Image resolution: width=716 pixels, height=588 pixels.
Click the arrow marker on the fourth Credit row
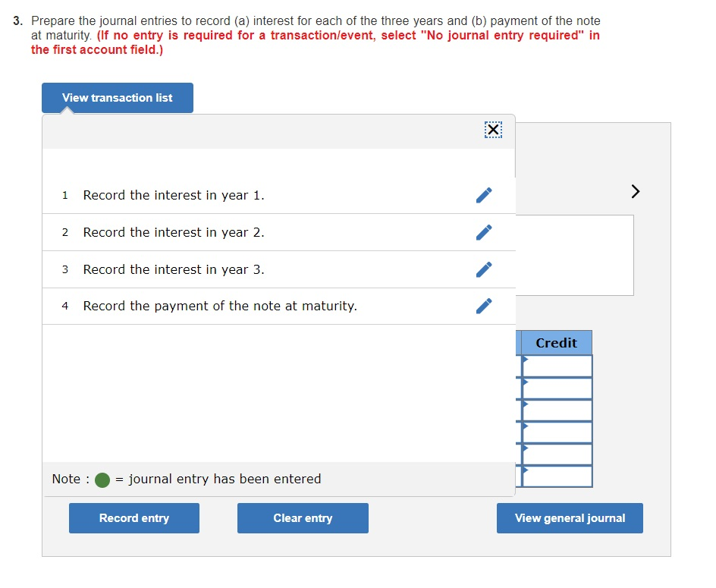(x=522, y=428)
